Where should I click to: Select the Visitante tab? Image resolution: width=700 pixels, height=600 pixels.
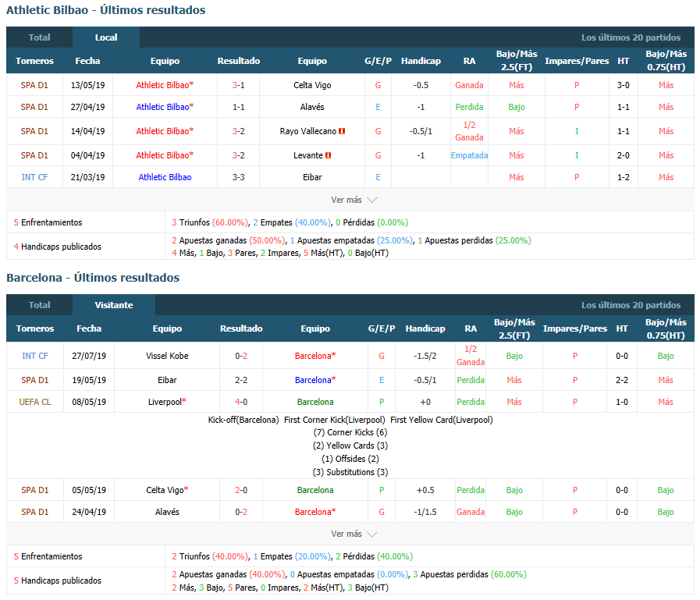coord(114,305)
